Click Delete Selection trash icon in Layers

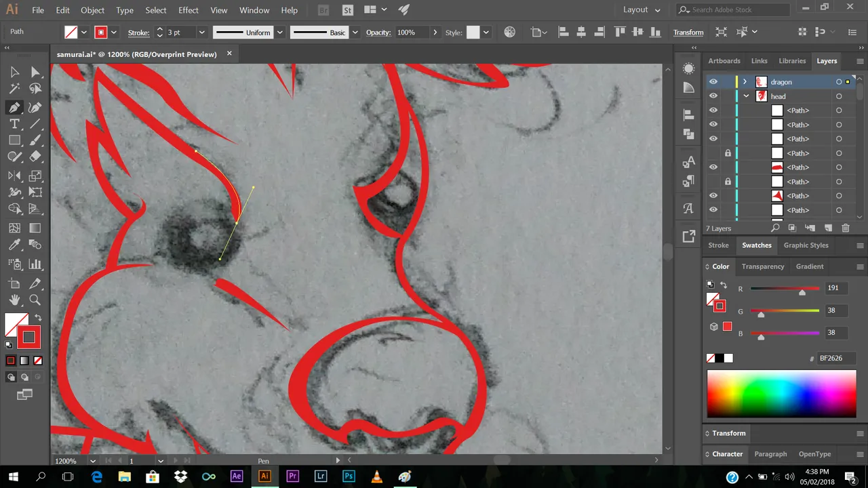click(845, 228)
